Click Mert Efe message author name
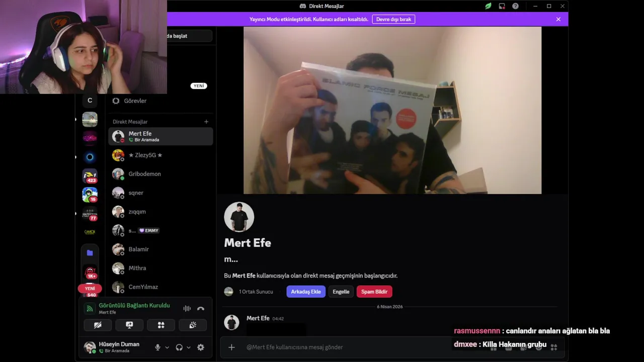This screenshot has height=362, width=644. (258, 318)
